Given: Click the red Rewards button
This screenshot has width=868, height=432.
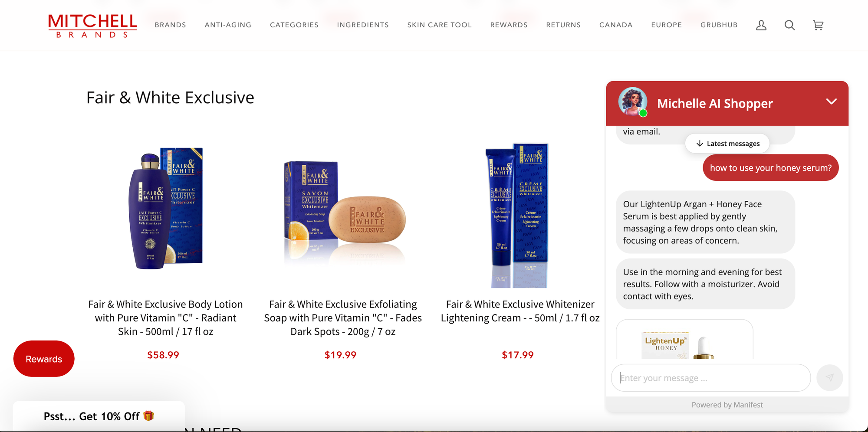Looking at the screenshot, I should [x=44, y=359].
